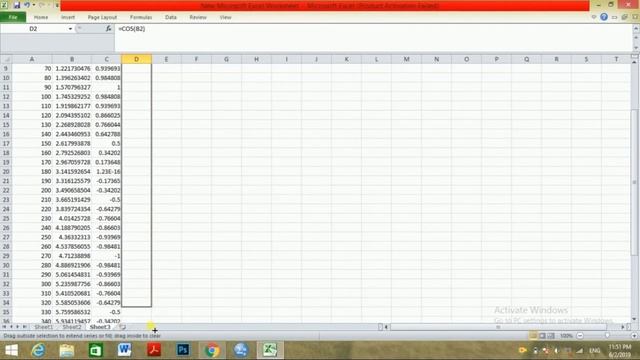Select column A header

(x=32, y=59)
